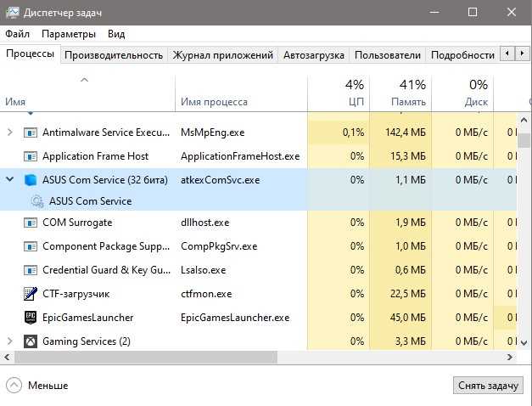Click the blue ASUS Com Service icon
The height and width of the screenshot is (406, 532).
click(x=31, y=180)
